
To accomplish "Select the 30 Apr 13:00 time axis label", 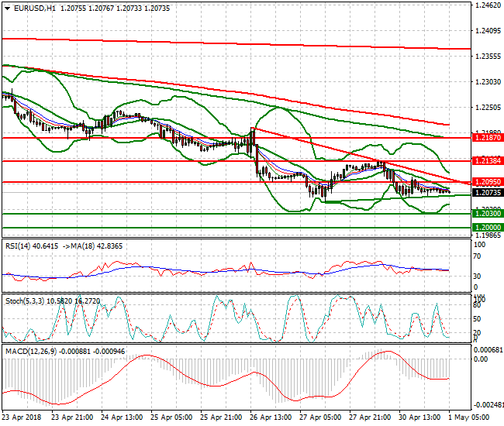I will (419, 417).
